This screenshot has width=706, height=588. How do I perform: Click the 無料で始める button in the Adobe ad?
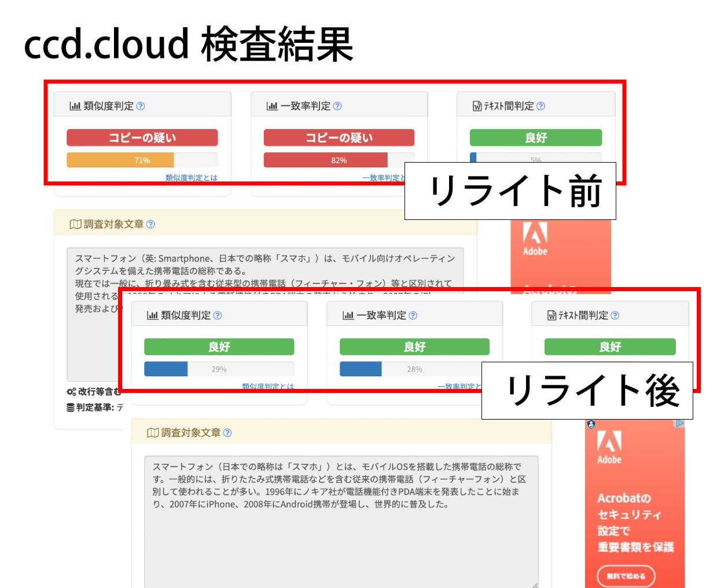[x=626, y=576]
